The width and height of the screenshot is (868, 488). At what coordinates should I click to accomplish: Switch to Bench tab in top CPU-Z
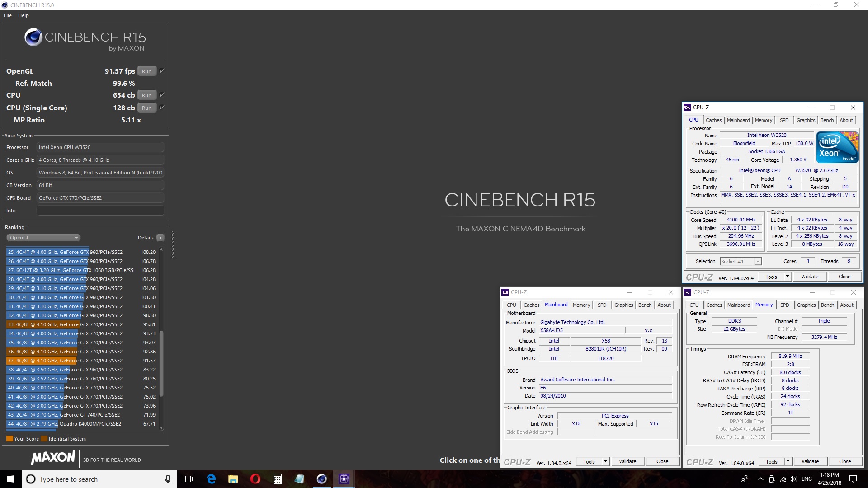click(827, 120)
